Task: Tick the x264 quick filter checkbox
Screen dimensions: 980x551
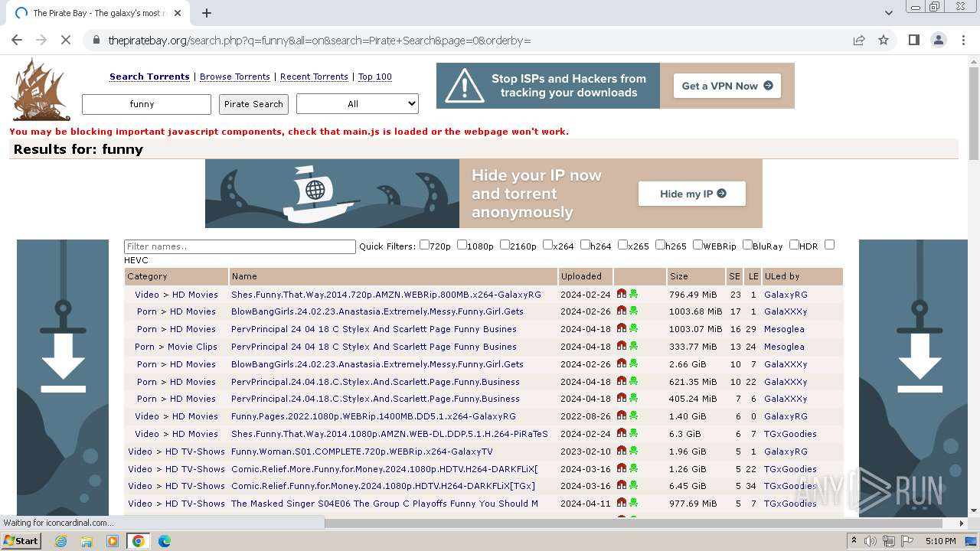Action: click(x=547, y=245)
